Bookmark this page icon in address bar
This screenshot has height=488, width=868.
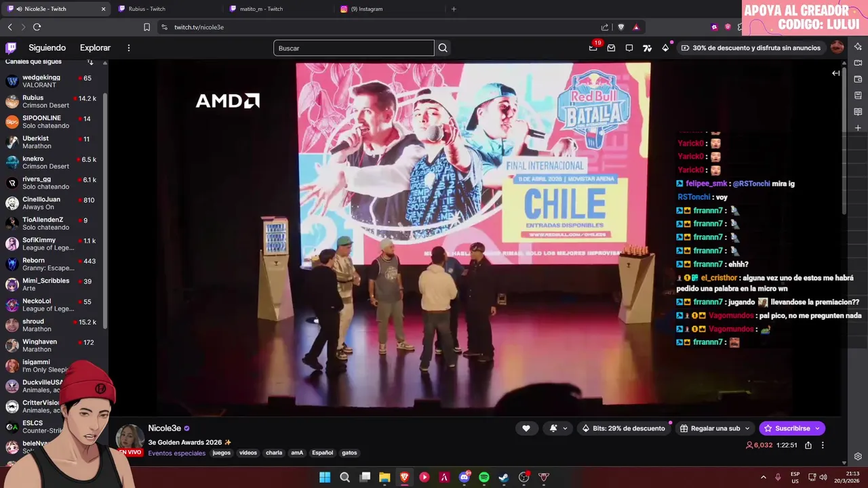point(146,27)
